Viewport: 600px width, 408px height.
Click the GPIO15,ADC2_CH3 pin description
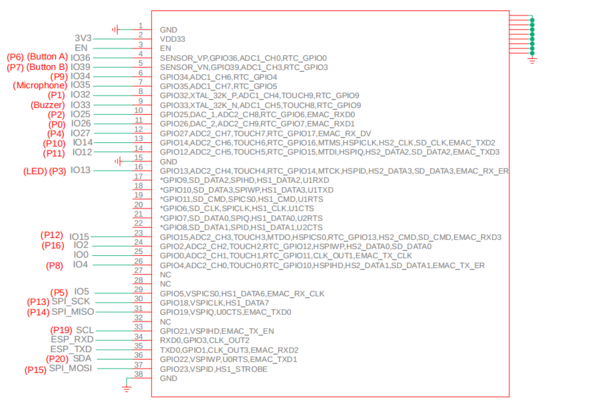point(331,237)
